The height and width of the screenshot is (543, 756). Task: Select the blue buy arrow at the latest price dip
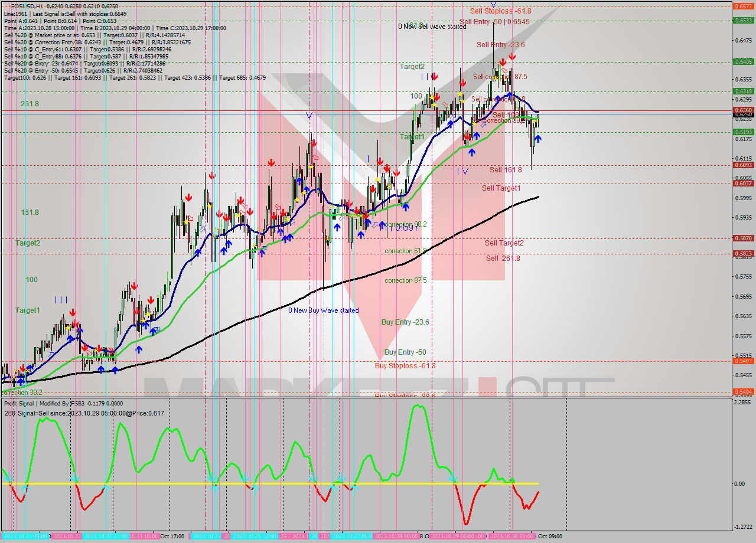(x=538, y=140)
